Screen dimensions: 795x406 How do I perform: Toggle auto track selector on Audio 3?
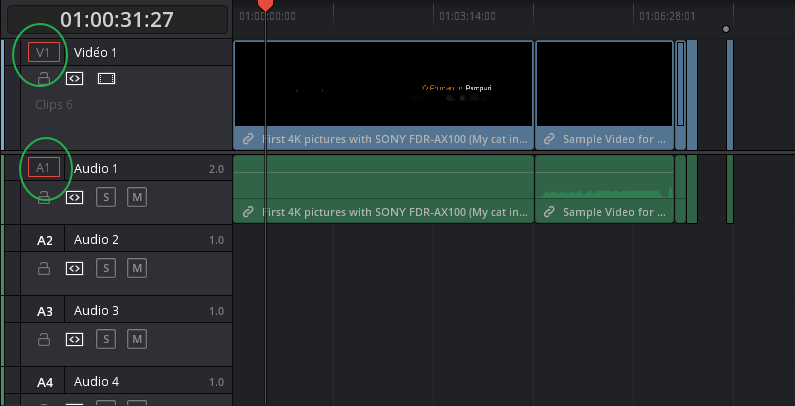75,339
